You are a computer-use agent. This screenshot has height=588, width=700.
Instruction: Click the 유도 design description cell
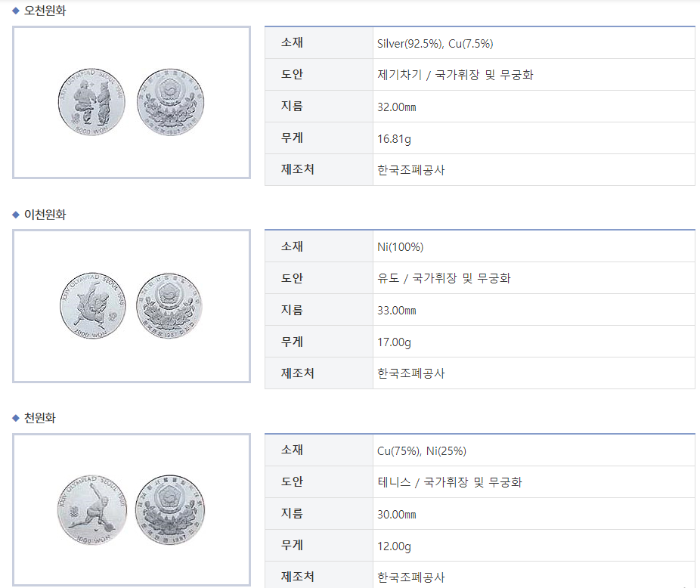click(444, 279)
